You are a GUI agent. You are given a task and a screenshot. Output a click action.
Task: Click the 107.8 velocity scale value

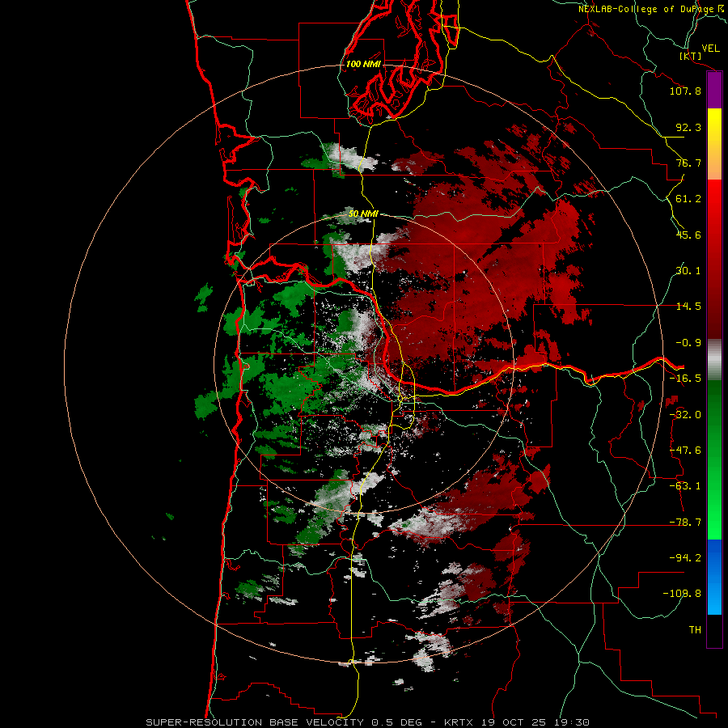tap(685, 91)
